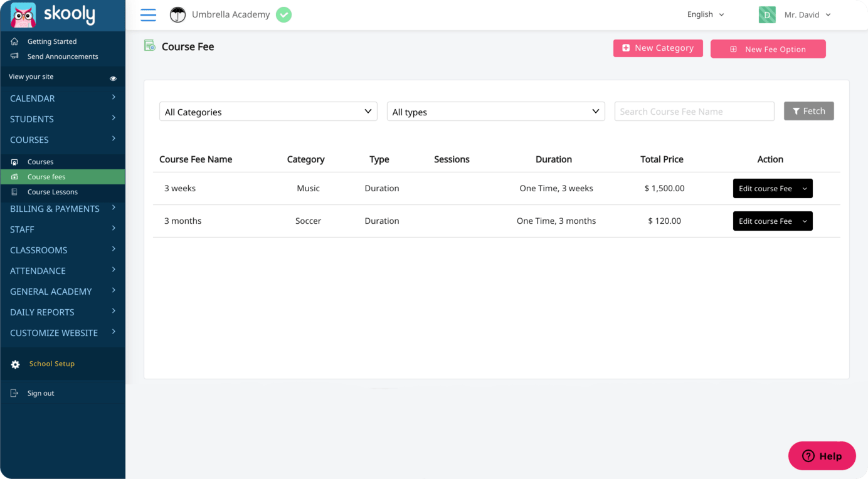The width and height of the screenshot is (868, 479).
Task: Click the Send Announcements megaphone icon
Action: (x=15, y=56)
